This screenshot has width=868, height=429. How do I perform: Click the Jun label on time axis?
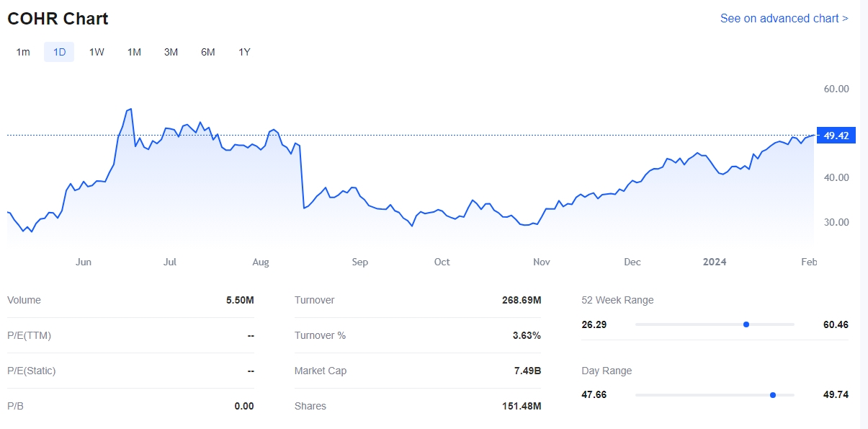84,262
